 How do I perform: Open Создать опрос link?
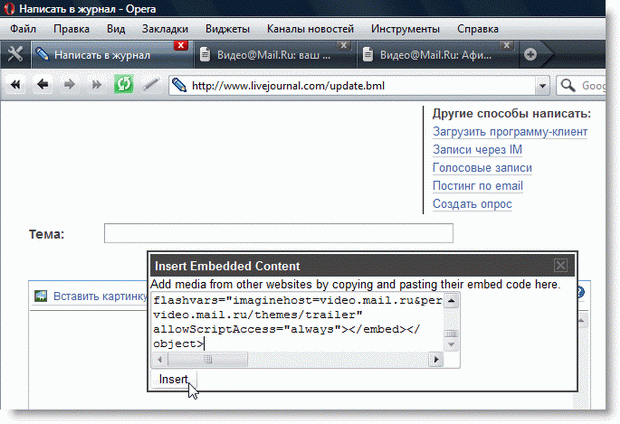coord(472,204)
